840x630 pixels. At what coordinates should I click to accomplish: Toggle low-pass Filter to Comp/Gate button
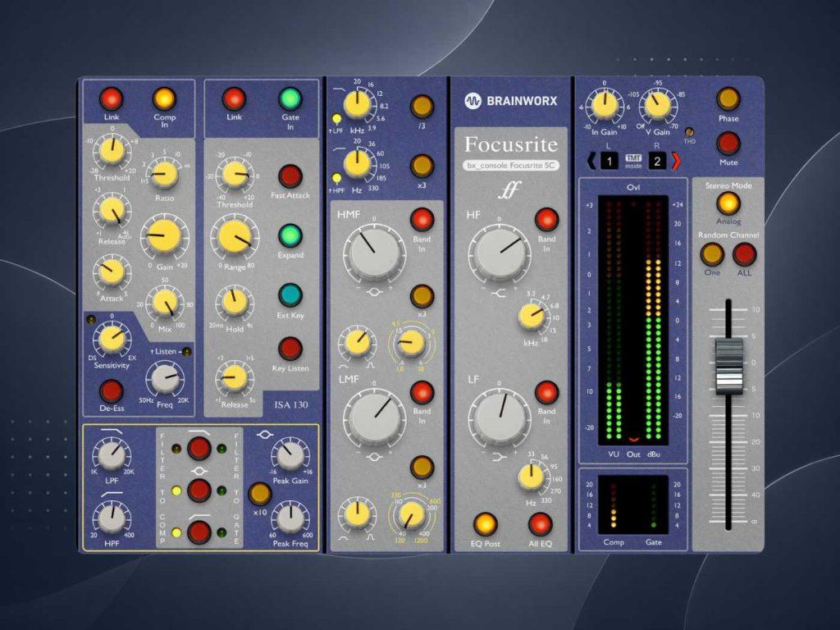(199, 449)
